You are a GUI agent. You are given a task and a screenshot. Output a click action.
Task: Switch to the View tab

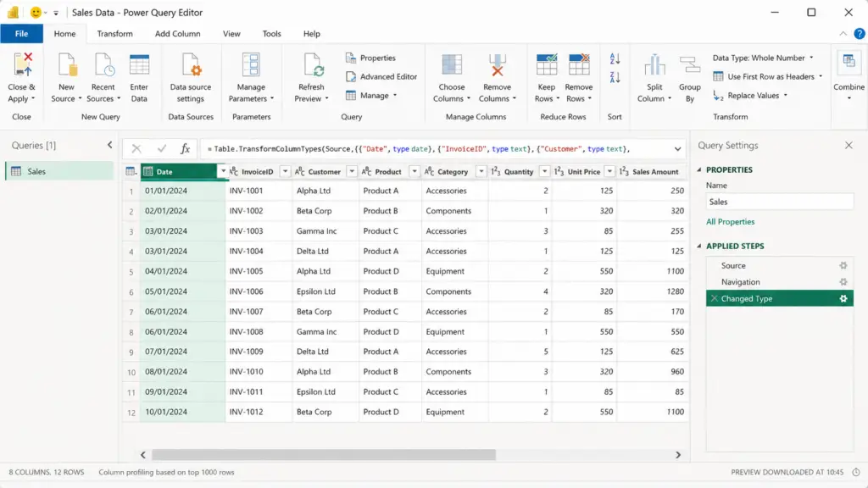pos(231,34)
